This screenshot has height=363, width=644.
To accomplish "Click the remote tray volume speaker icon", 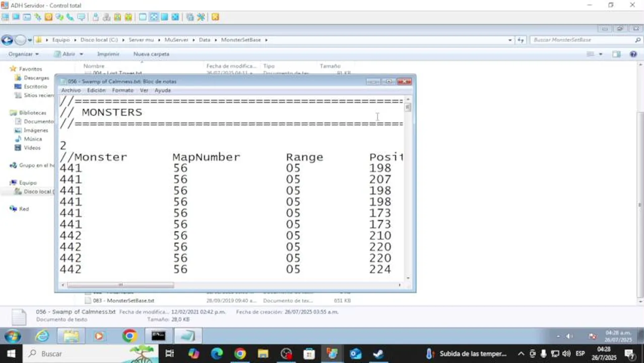I will [x=569, y=336].
